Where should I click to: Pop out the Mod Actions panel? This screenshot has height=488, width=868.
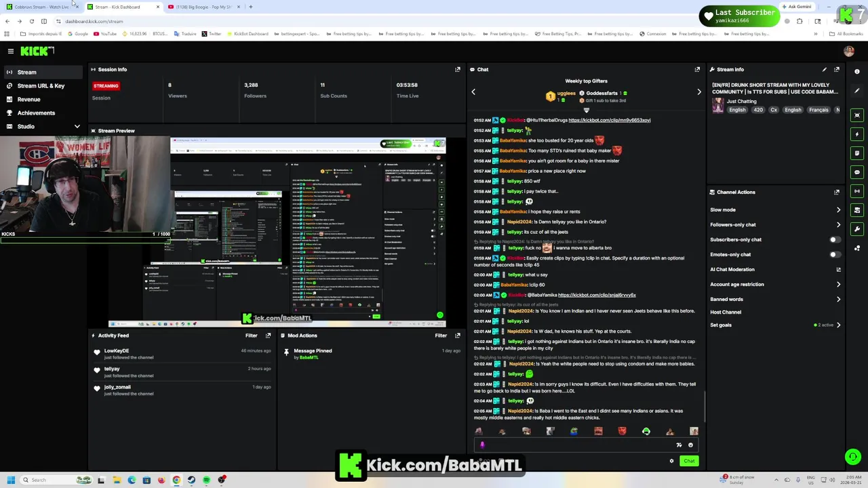(458, 335)
